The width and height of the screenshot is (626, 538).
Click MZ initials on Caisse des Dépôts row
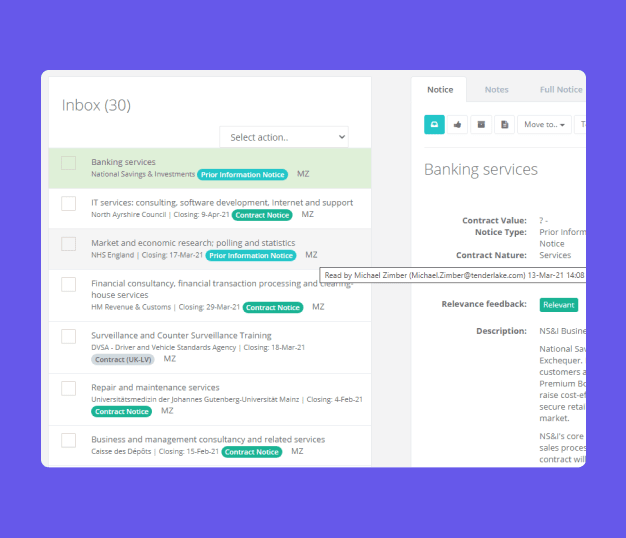(x=297, y=451)
